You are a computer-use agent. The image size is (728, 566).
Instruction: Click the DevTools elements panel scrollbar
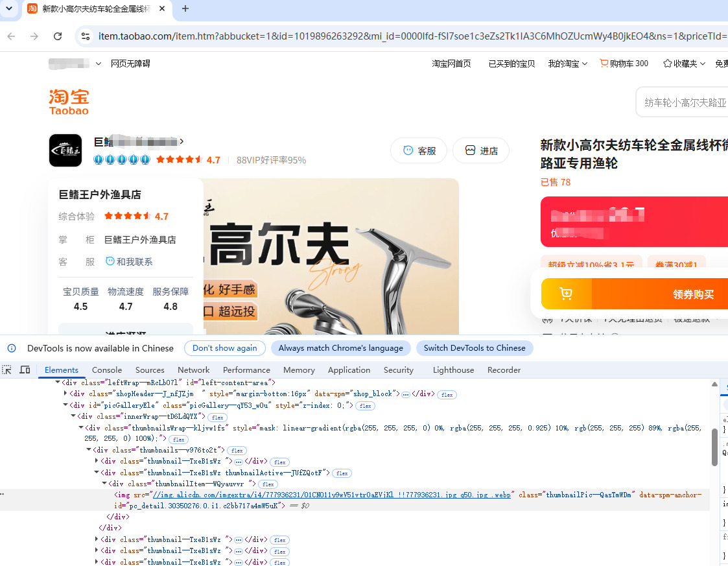[714, 447]
